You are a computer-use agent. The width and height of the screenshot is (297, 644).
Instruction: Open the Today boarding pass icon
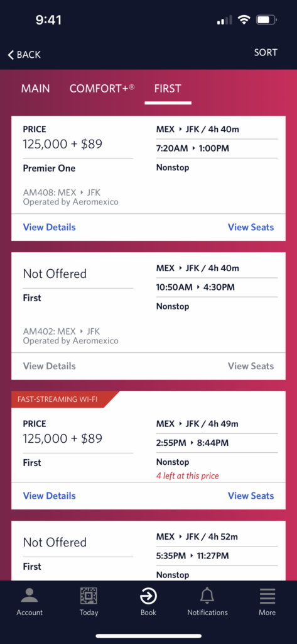click(x=89, y=596)
